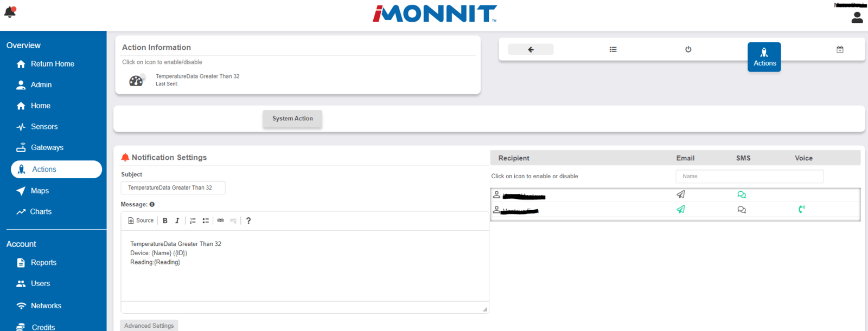Image resolution: width=868 pixels, height=331 pixels.
Task: Click the back arrow button
Action: click(x=531, y=49)
